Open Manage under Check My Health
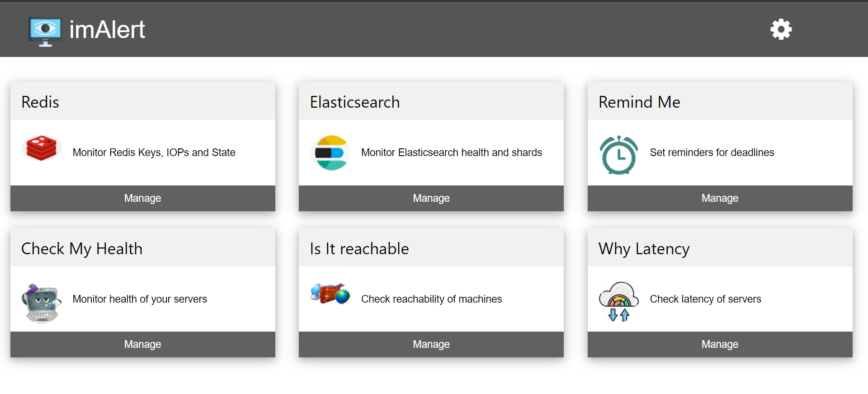Image resolution: width=868 pixels, height=394 pixels. [x=143, y=344]
